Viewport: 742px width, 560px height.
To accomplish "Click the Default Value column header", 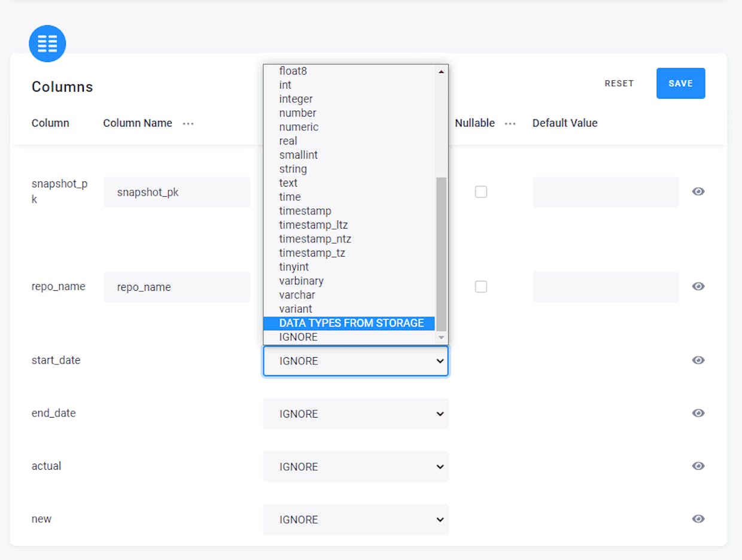I will point(565,123).
